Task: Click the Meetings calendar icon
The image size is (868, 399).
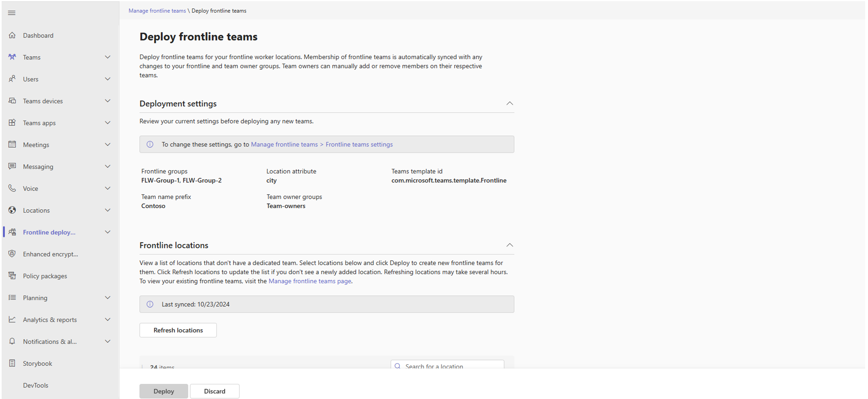Action: [12, 144]
